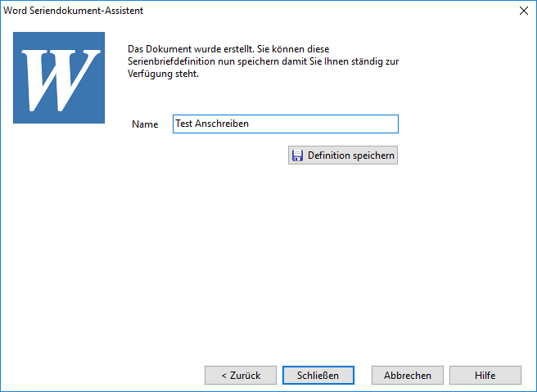
Task: Open the Hilfe help button
Action: 485,376
